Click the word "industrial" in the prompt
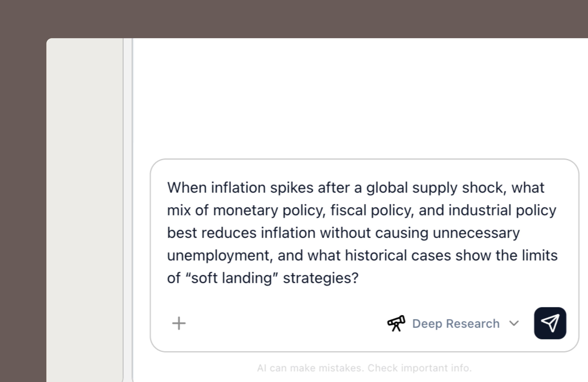Screen dimensions: 588x382 [x=480, y=211]
